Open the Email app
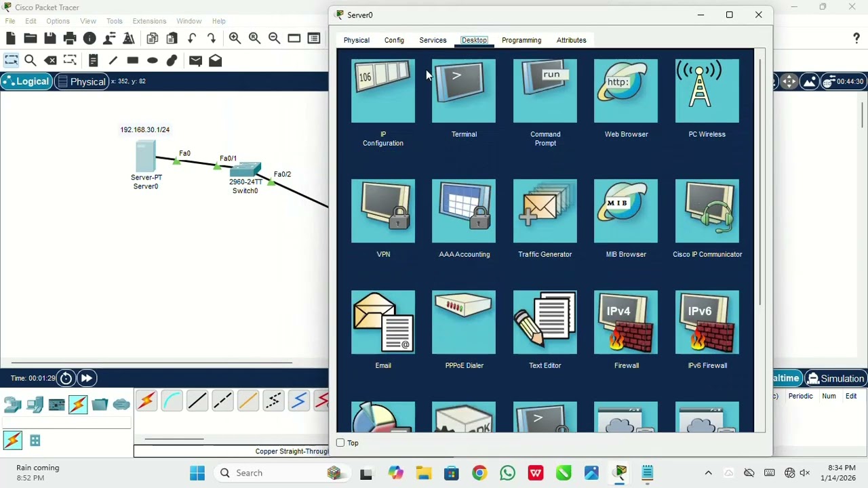This screenshot has height=488, width=868. (383, 322)
